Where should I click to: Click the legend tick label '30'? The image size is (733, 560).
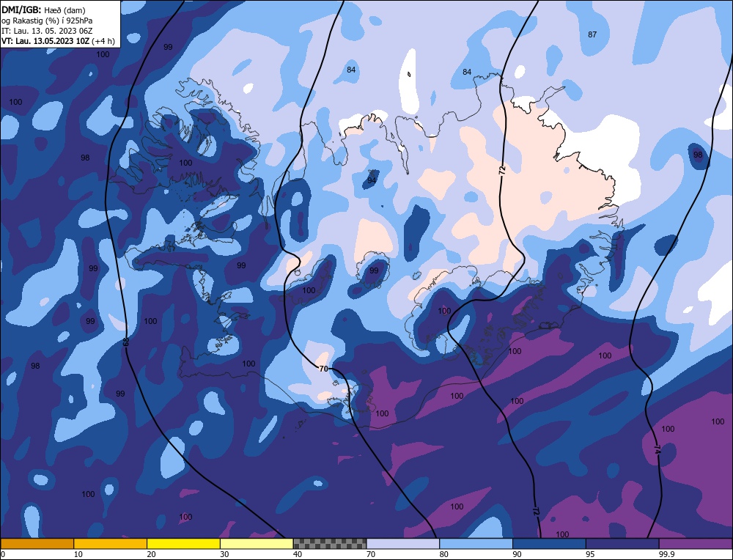(x=224, y=554)
